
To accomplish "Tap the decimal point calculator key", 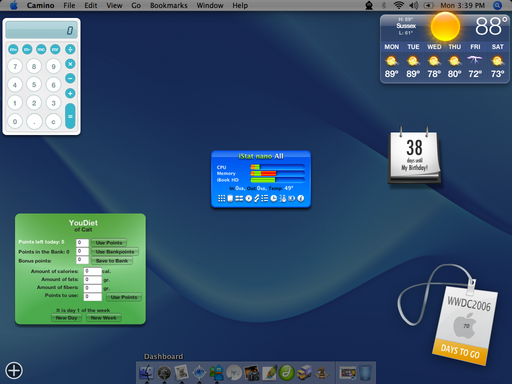I will pyautogui.click(x=34, y=122).
